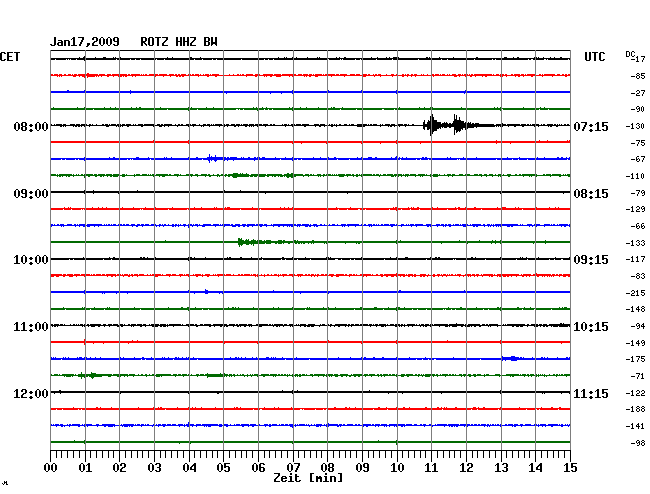Select the 10:00 CET time label
Screen dimensions: 650x494
31,260
